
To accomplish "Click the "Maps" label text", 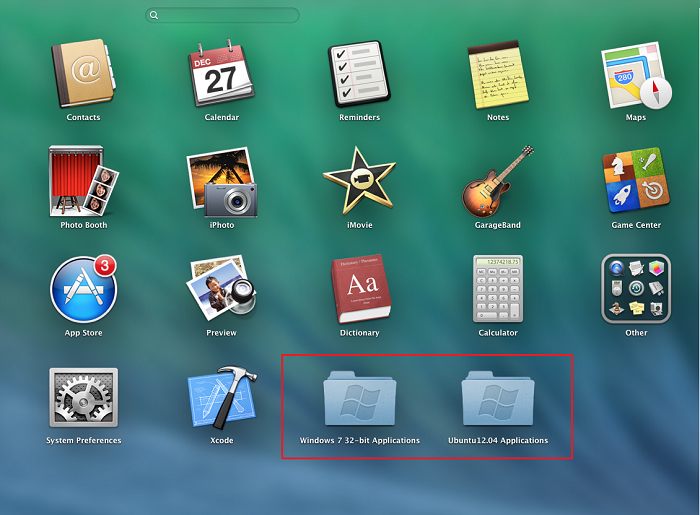I will coord(636,117).
